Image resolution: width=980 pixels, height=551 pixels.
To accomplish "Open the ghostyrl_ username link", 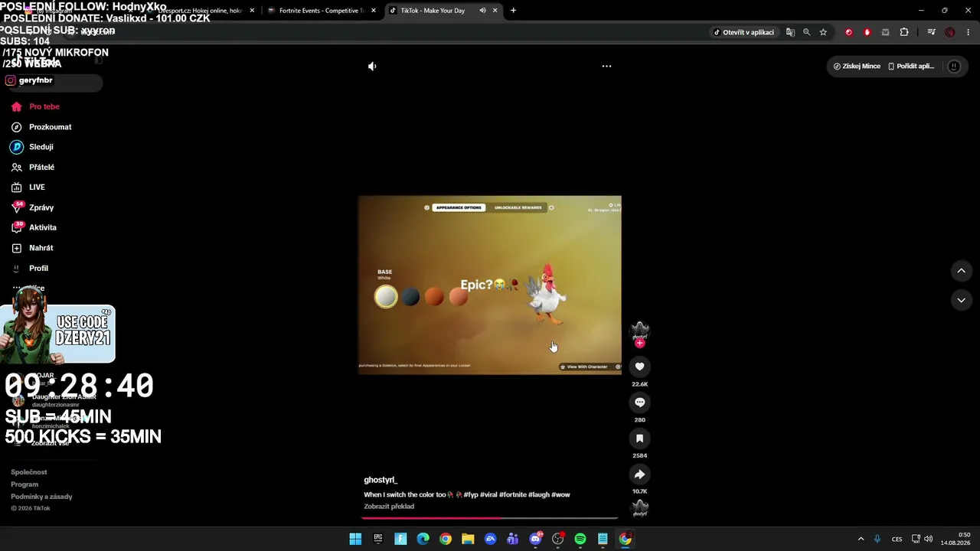I will tap(381, 480).
